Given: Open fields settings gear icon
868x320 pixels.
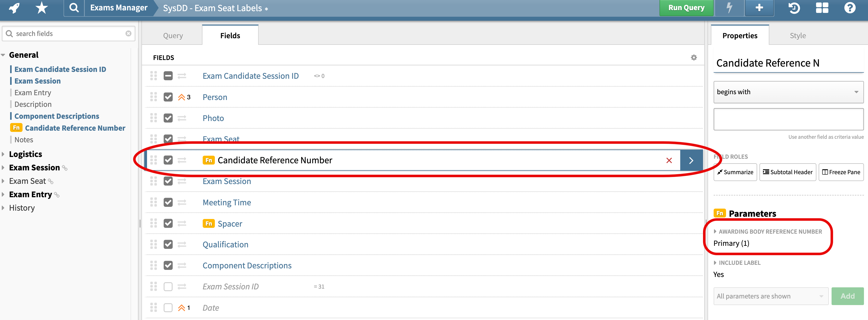Looking at the screenshot, I should coord(693,58).
